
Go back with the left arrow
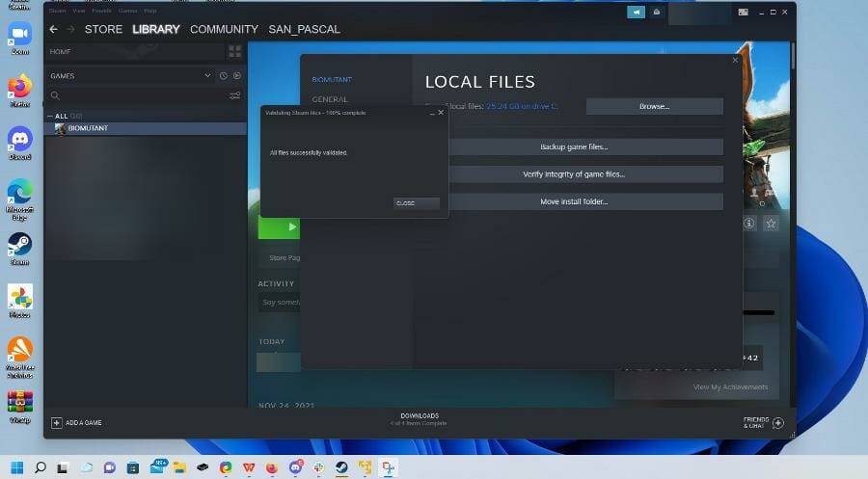click(x=54, y=29)
